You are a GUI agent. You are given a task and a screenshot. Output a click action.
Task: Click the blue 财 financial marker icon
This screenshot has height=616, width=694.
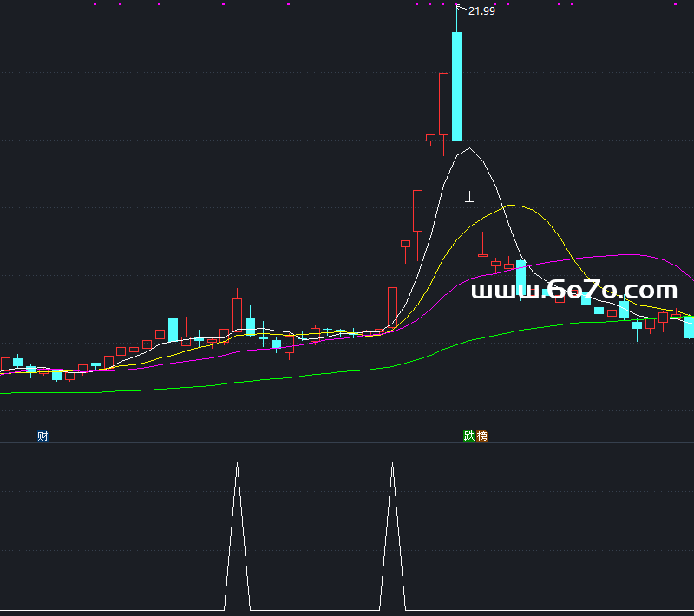(43, 436)
